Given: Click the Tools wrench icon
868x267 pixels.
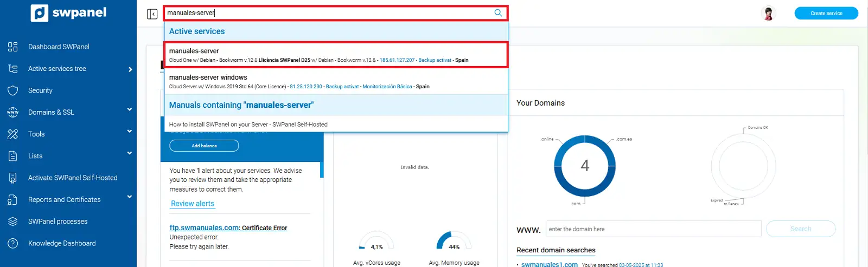Looking at the screenshot, I should tap(13, 134).
